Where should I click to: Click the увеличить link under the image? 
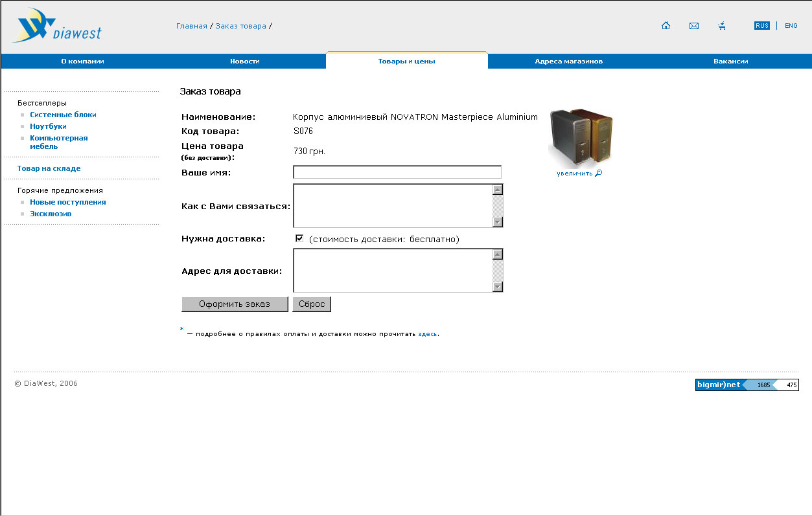coord(574,174)
